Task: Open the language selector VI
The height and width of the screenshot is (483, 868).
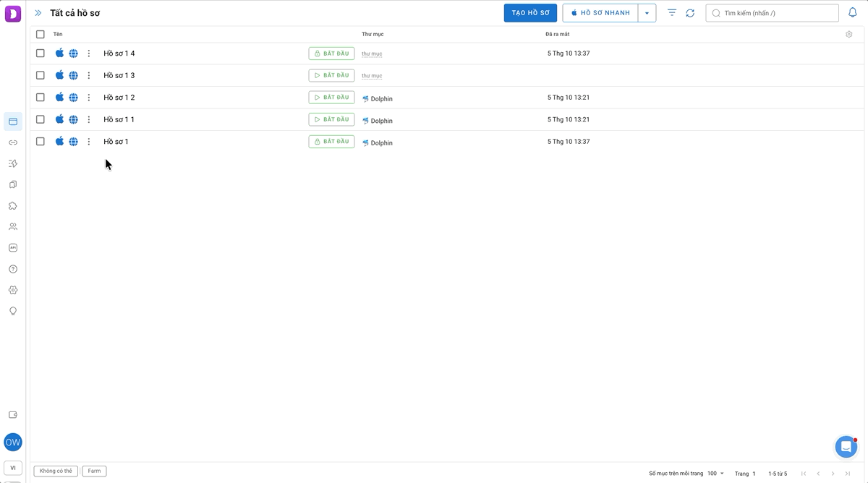Action: pos(13,468)
